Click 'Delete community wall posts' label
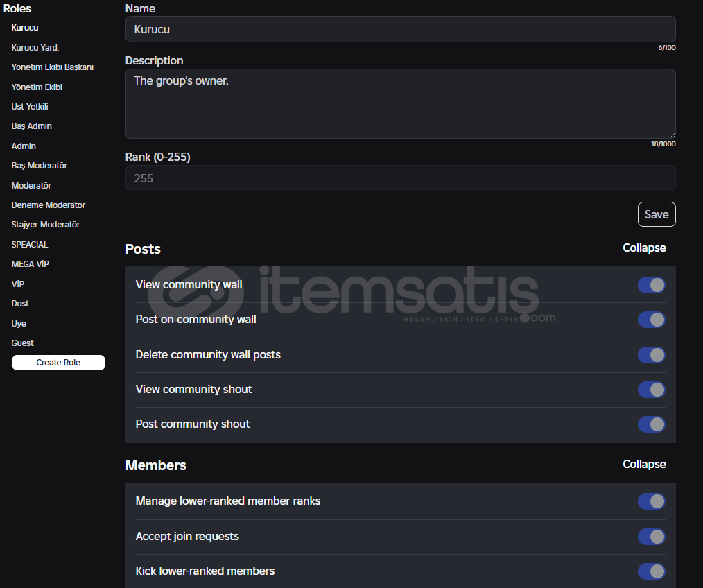Image resolution: width=703 pixels, height=588 pixels. (x=208, y=355)
